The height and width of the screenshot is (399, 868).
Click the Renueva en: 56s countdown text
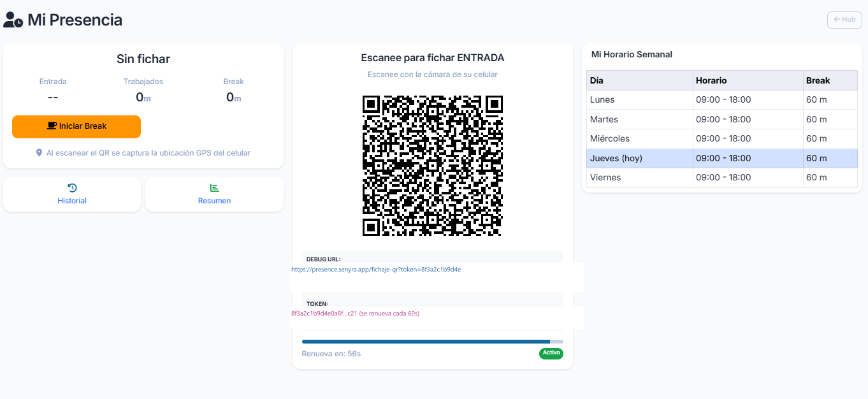(331, 354)
